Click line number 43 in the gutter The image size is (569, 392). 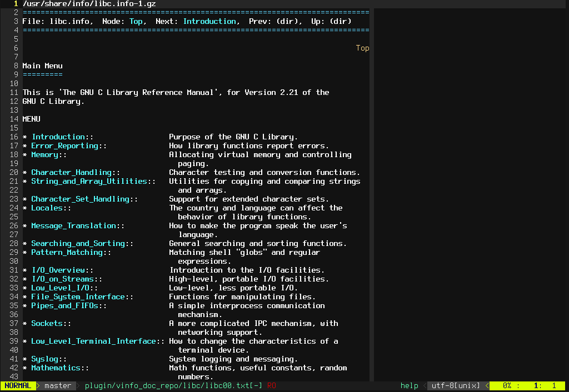(x=14, y=377)
